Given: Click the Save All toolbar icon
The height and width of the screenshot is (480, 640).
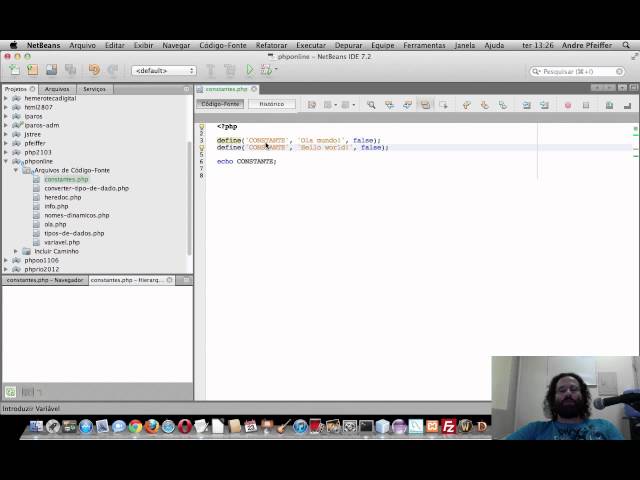Looking at the screenshot, I should coord(70,70).
